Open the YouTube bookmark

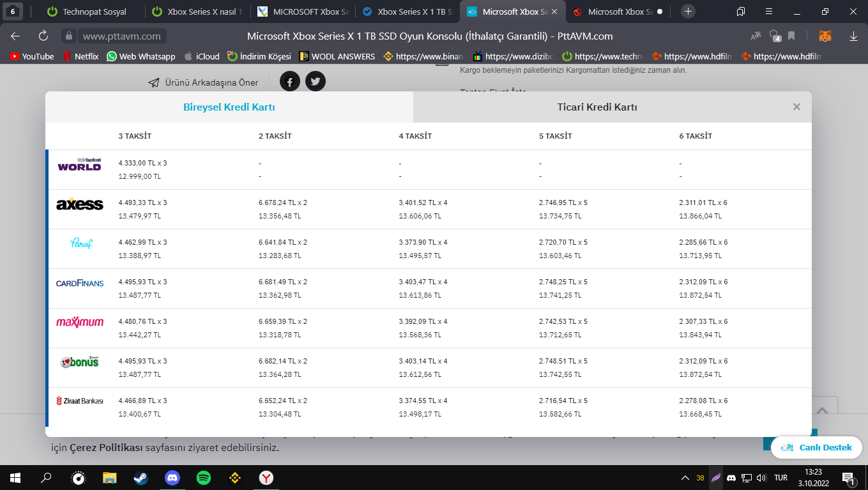click(x=32, y=56)
